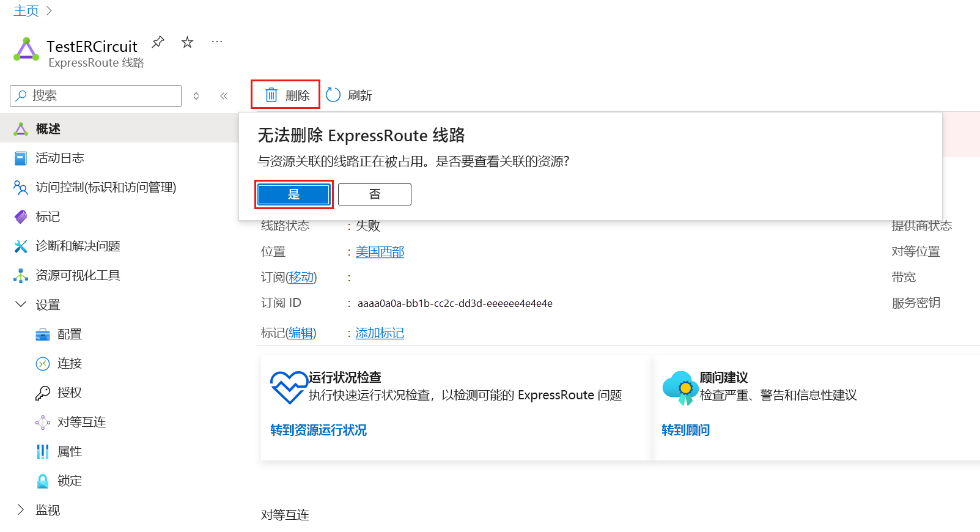The width and height of the screenshot is (980, 532).
Task: Click the 授权 key icon
Action: point(43,393)
